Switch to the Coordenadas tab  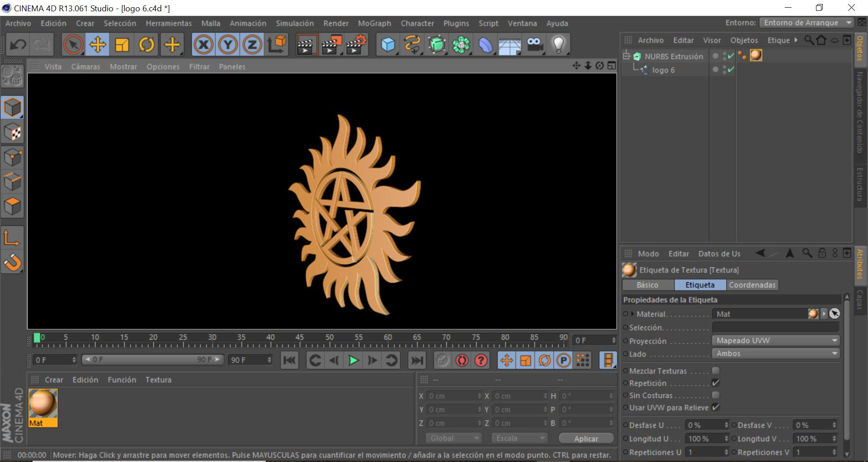(752, 285)
